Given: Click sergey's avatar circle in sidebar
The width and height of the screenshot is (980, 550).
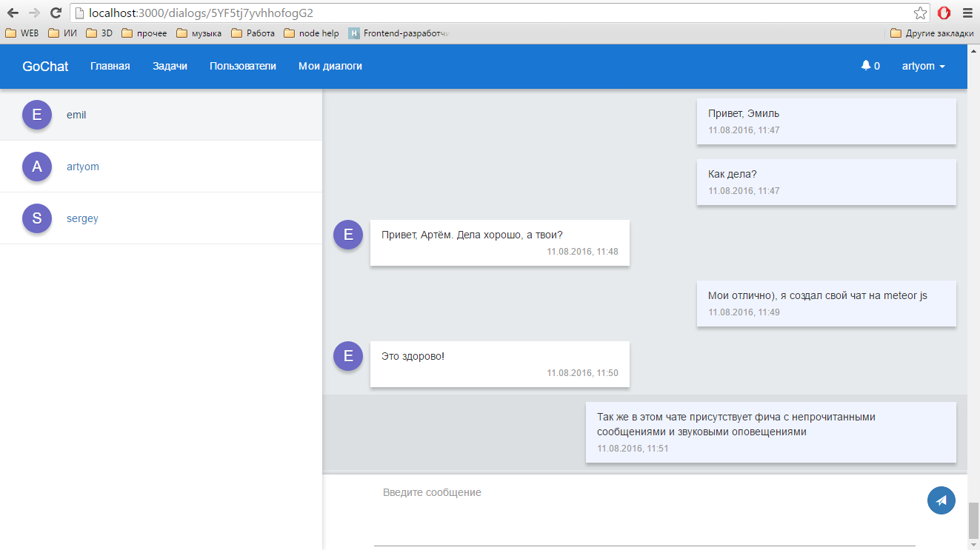Looking at the screenshot, I should (x=37, y=218).
